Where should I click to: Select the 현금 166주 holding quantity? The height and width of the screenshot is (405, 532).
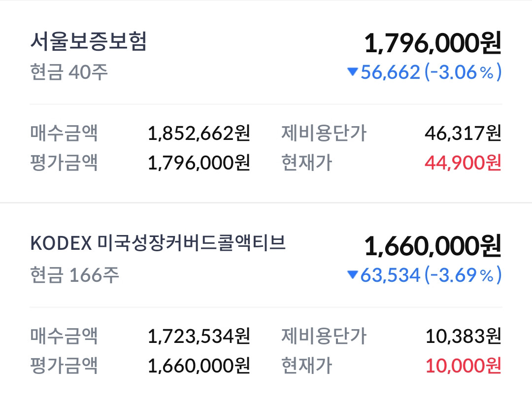pos(75,274)
